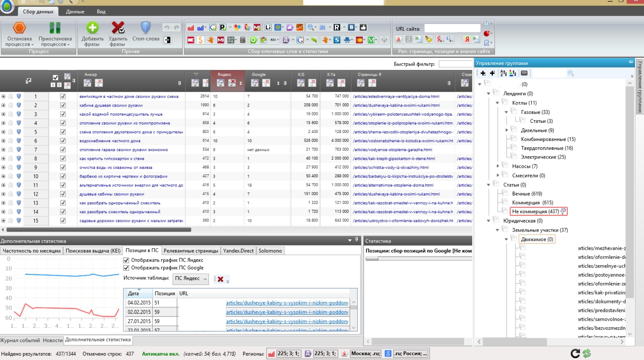Image resolution: width=644 pixels, height=360 pixels.
Task: Click the Delete phrases red X icon
Action: click(118, 28)
